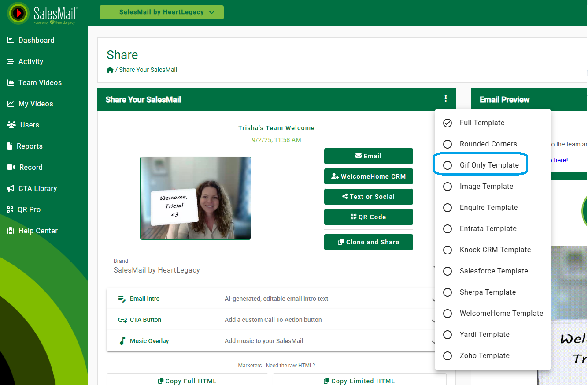The height and width of the screenshot is (385, 588).
Task: Click the Copy Full HTML button
Action: click(x=187, y=381)
